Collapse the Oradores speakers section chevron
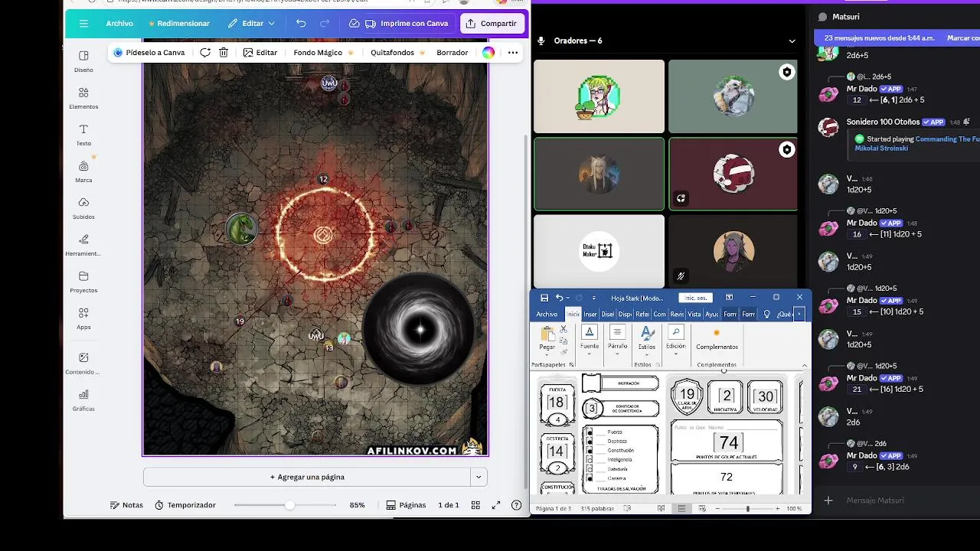Image resolution: width=980 pixels, height=551 pixels. coord(792,41)
